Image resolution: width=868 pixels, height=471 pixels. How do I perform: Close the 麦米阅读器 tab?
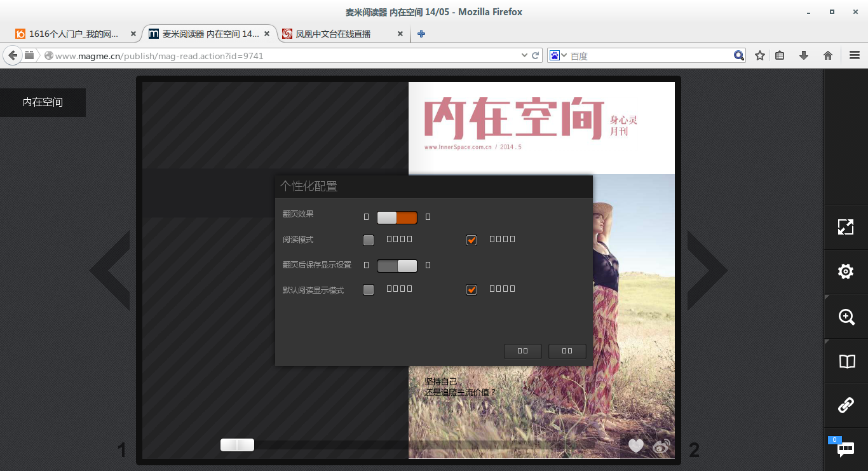[267, 34]
